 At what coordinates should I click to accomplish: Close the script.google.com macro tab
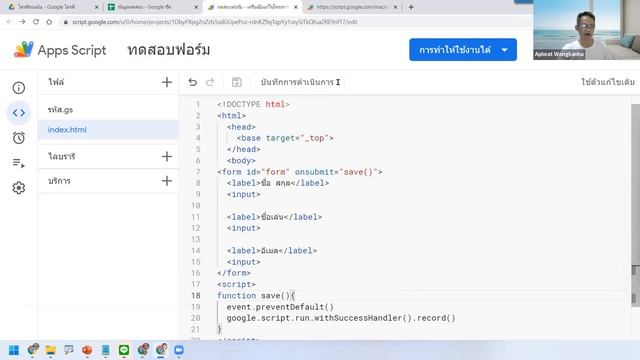pyautogui.click(x=395, y=7)
